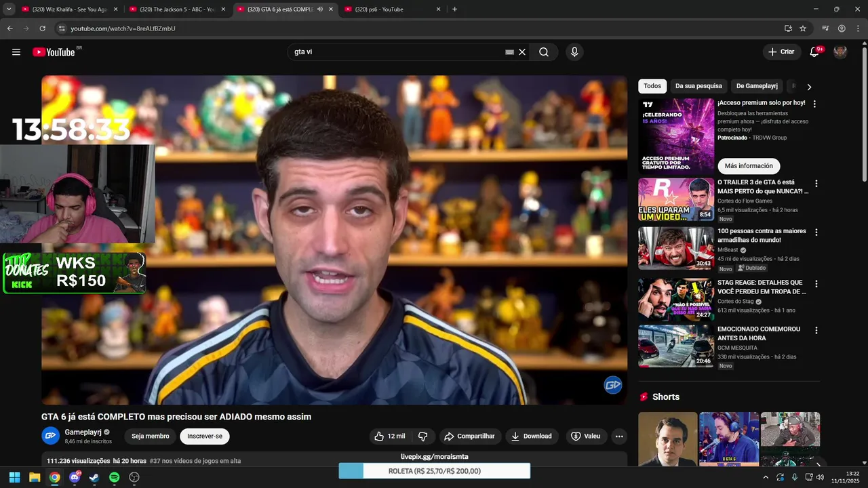Image resolution: width=868 pixels, height=488 pixels.
Task: Open the Gameplayrj channel name link
Action: tap(83, 432)
